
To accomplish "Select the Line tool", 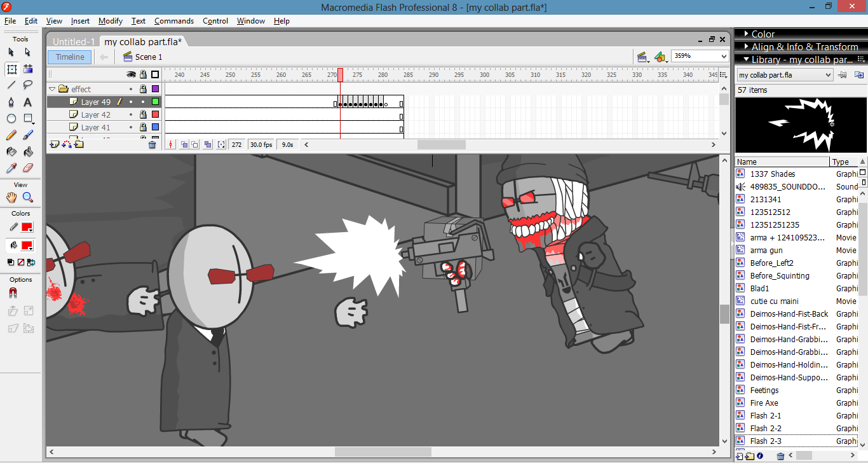I will click(x=11, y=85).
